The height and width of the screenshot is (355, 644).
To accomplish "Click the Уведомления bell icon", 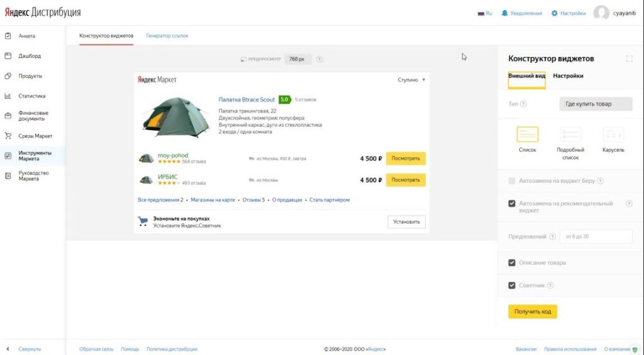I will (504, 13).
